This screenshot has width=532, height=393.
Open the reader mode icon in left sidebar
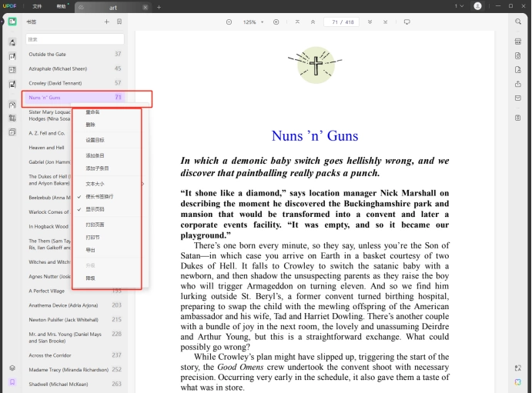[12, 22]
